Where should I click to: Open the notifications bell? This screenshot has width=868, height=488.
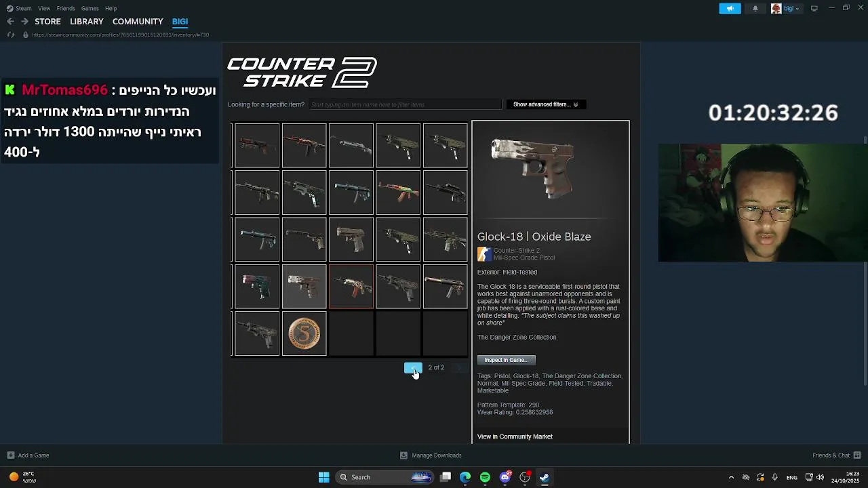click(x=755, y=8)
